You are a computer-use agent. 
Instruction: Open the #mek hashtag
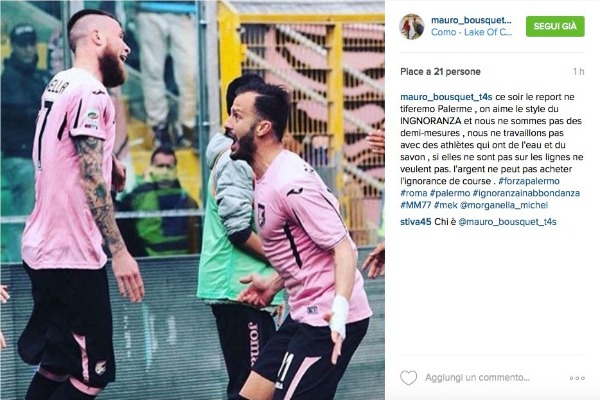point(446,205)
